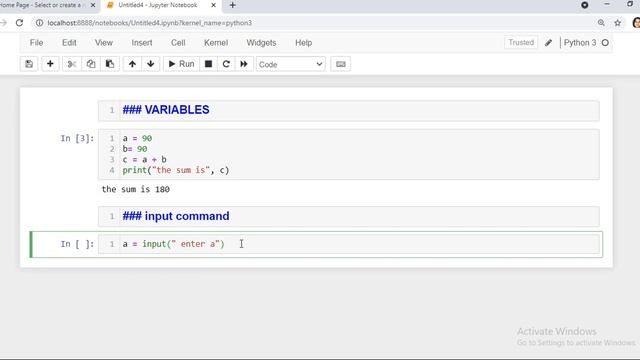The image size is (640, 360).
Task: Select the 'input command' markdown cell
Action: (349, 216)
